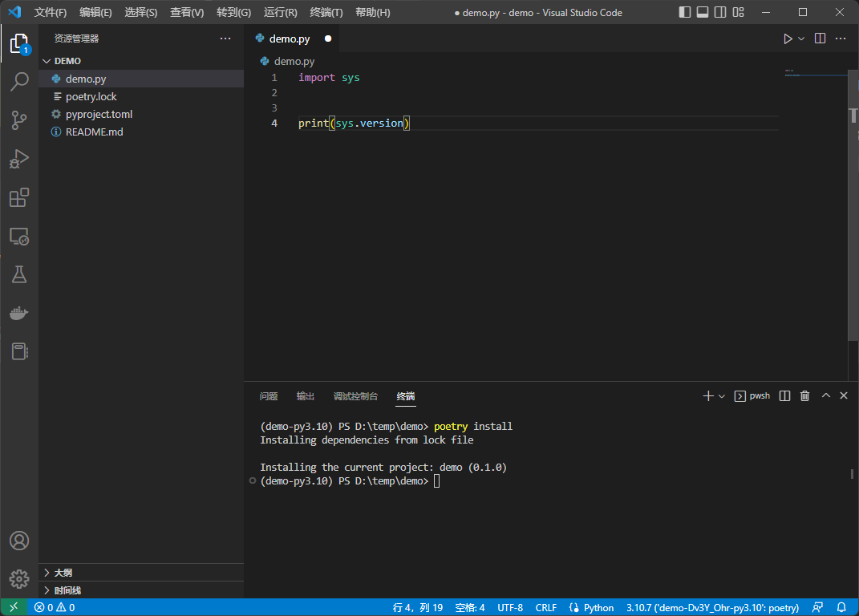Close the terminal panel
Screen dimensions: 859x616
click(844, 395)
